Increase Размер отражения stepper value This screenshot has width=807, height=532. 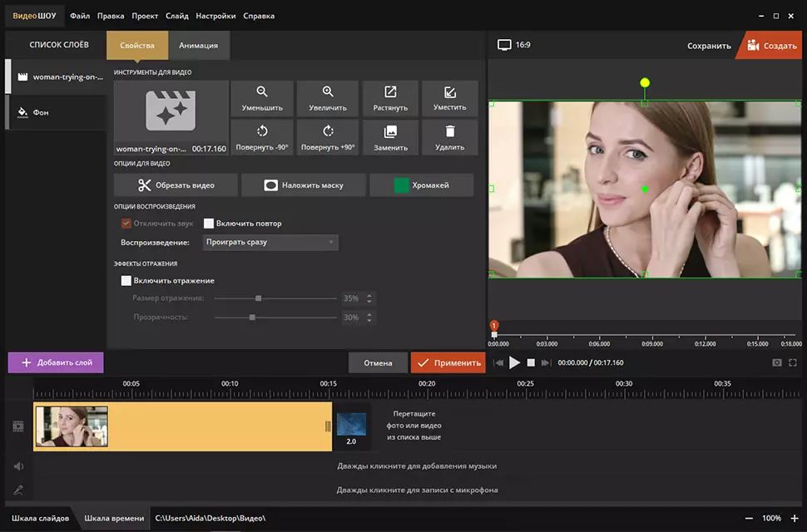click(x=370, y=295)
